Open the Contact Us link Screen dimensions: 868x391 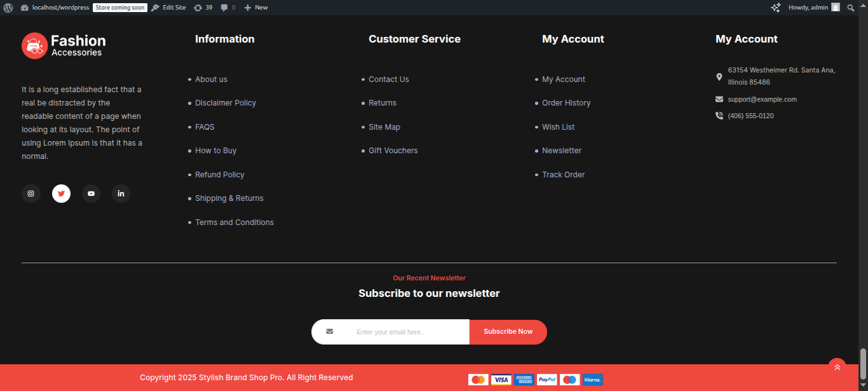click(x=389, y=79)
